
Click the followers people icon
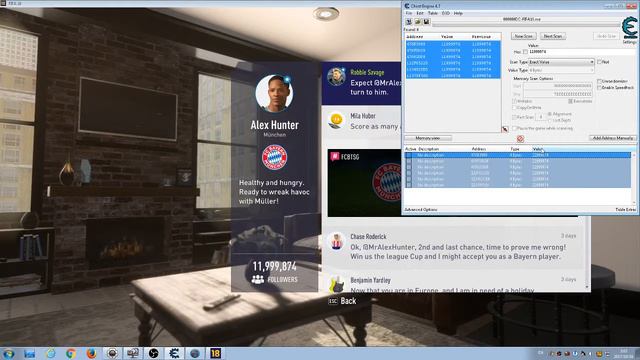pyautogui.click(x=258, y=280)
